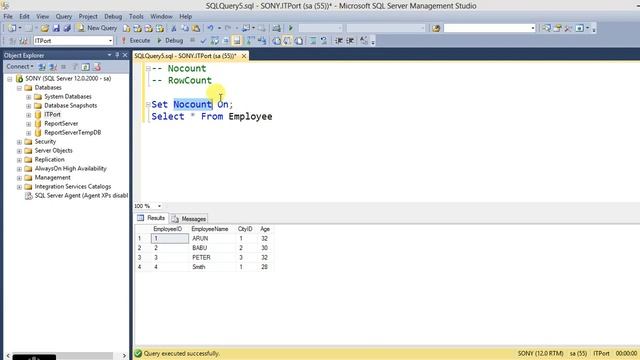The width and height of the screenshot is (640, 360).
Task: Save the query with the disk icon
Action: tap(56, 28)
